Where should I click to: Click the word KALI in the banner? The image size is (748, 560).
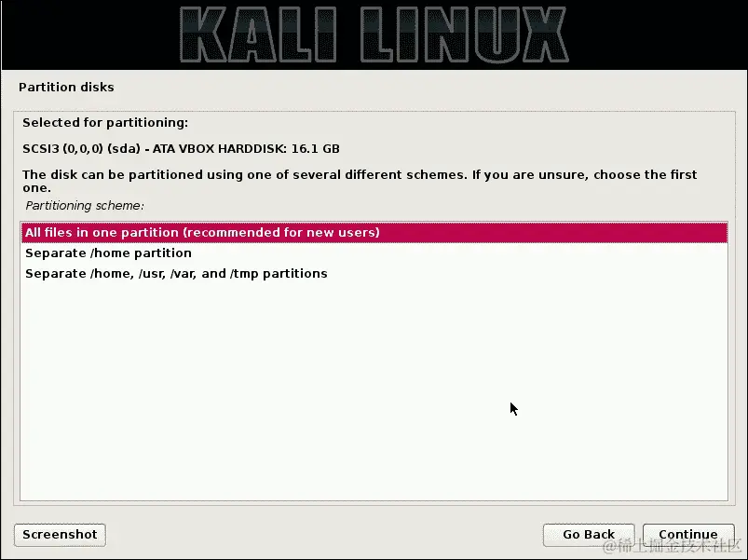pos(258,34)
